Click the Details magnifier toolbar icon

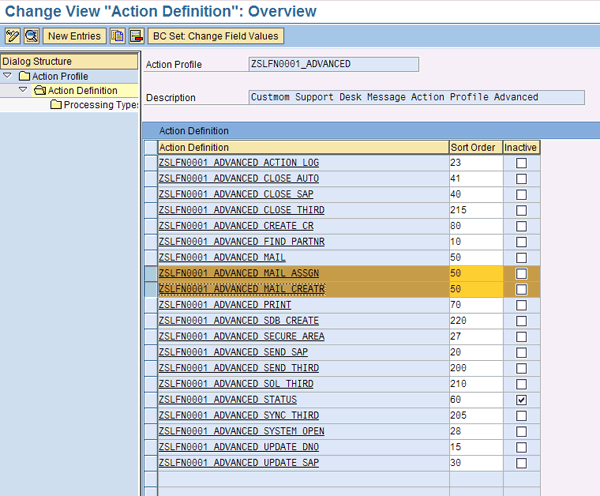(x=31, y=36)
